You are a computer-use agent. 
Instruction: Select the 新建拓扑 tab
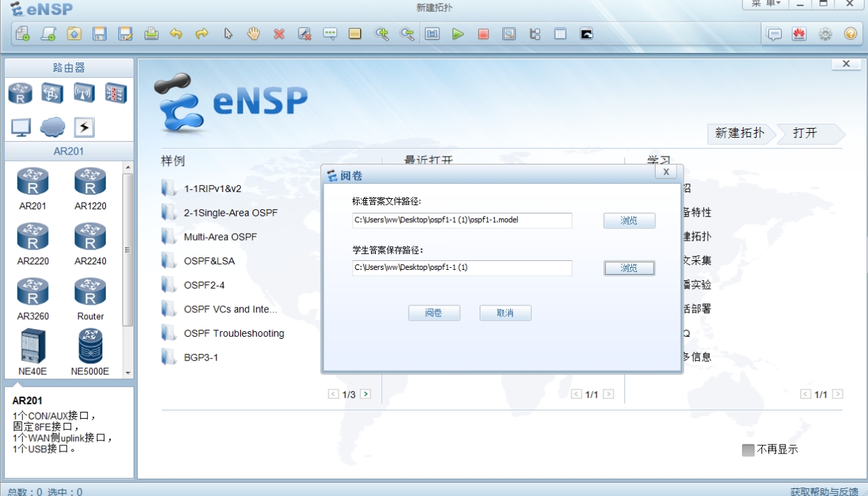coord(739,134)
